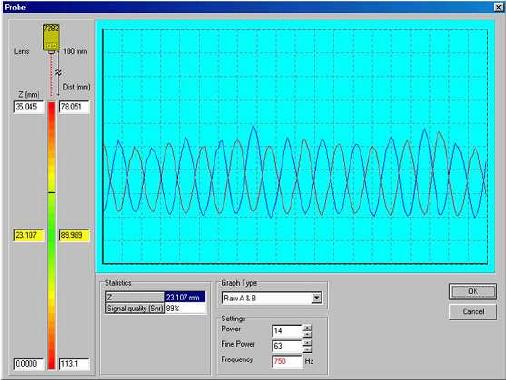The height and width of the screenshot is (380, 506).
Task: Click the yellow probe sensor icon
Action: [x=51, y=37]
